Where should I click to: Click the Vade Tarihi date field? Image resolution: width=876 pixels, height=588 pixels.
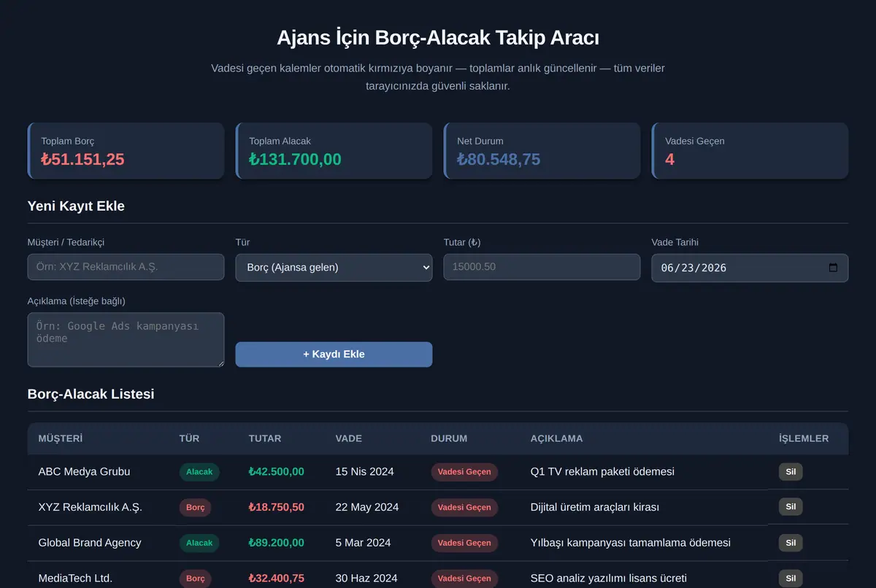click(x=750, y=268)
